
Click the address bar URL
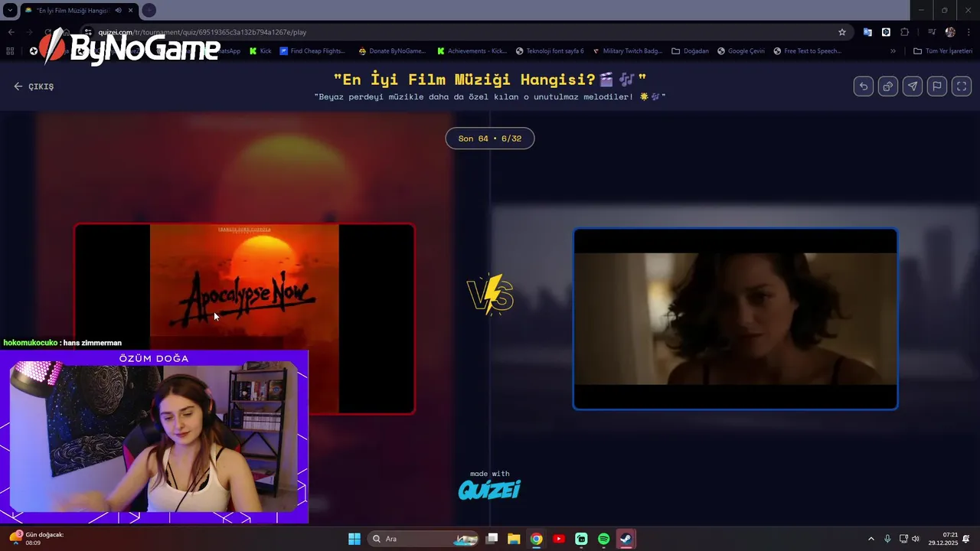click(x=202, y=32)
